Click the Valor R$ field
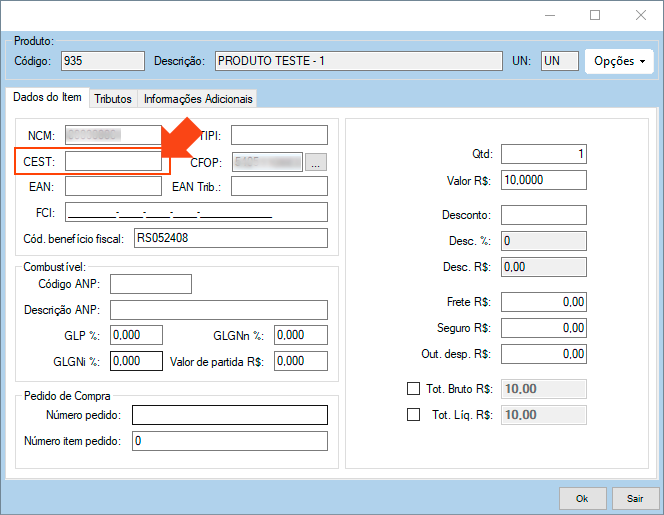Viewport: 664px width, 515px height. point(543,180)
